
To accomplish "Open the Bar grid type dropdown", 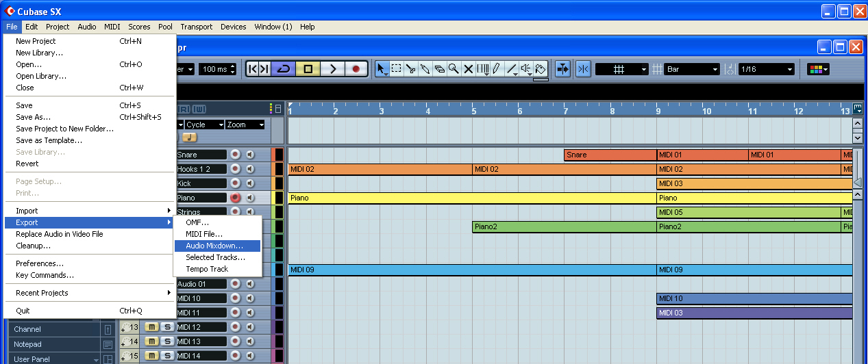I will point(692,69).
